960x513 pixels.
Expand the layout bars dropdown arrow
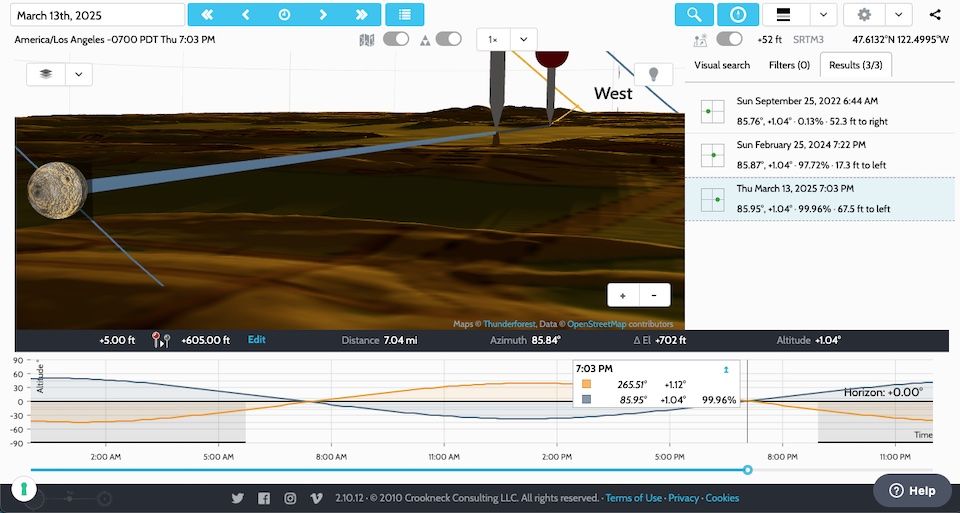(x=824, y=15)
